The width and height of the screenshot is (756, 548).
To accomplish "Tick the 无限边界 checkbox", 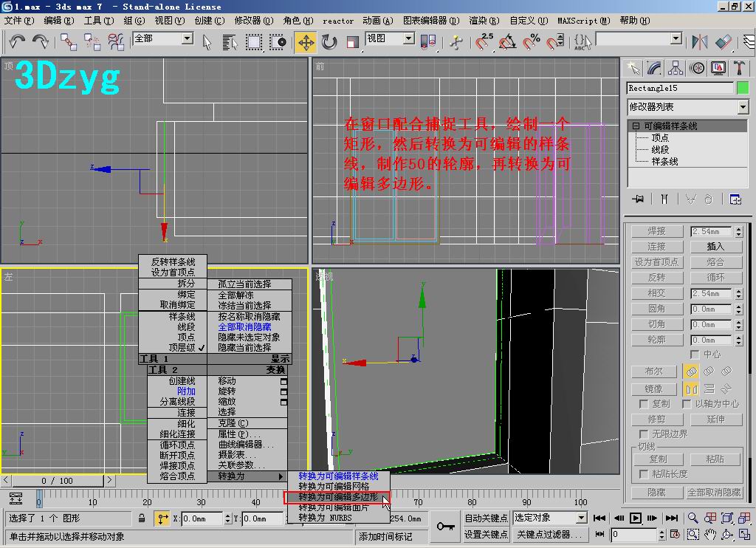I will pos(644,434).
